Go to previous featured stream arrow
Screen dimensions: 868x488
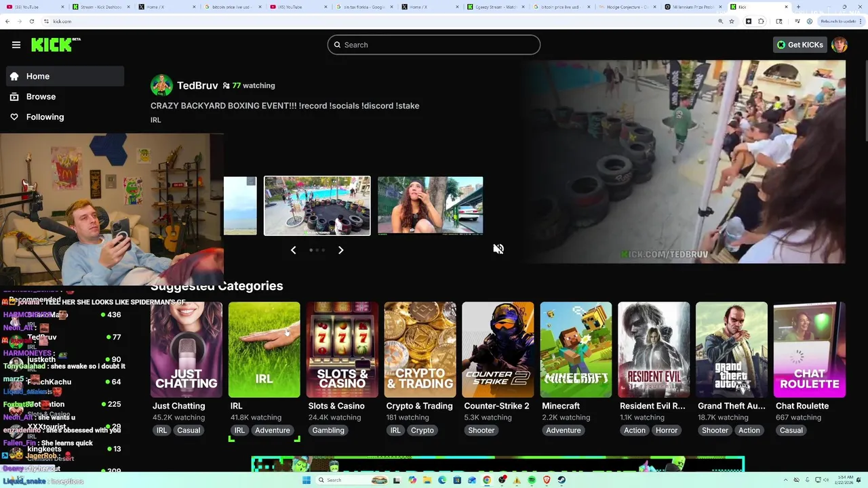[x=293, y=250]
